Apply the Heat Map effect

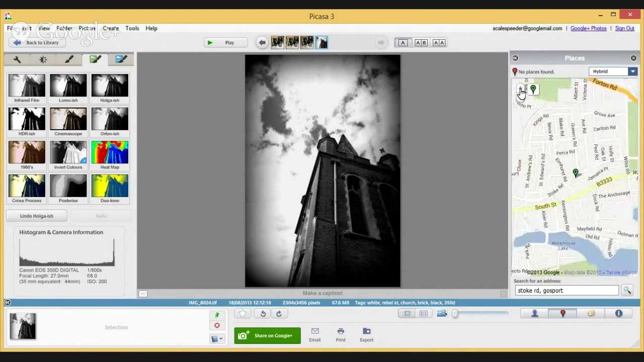(x=110, y=155)
